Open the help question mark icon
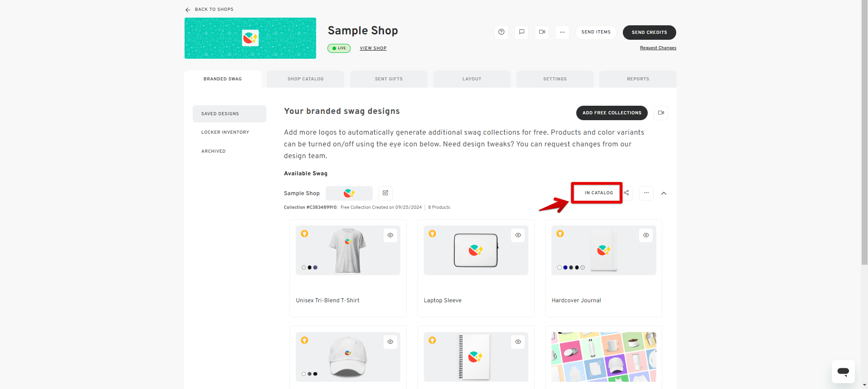The image size is (868, 389). coord(501,32)
